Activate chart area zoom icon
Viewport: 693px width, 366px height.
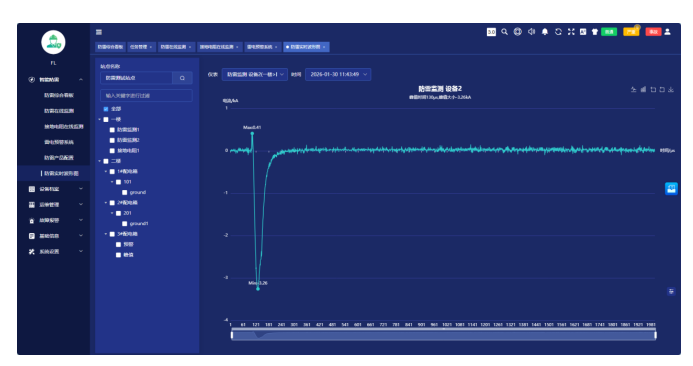pyautogui.click(x=653, y=90)
